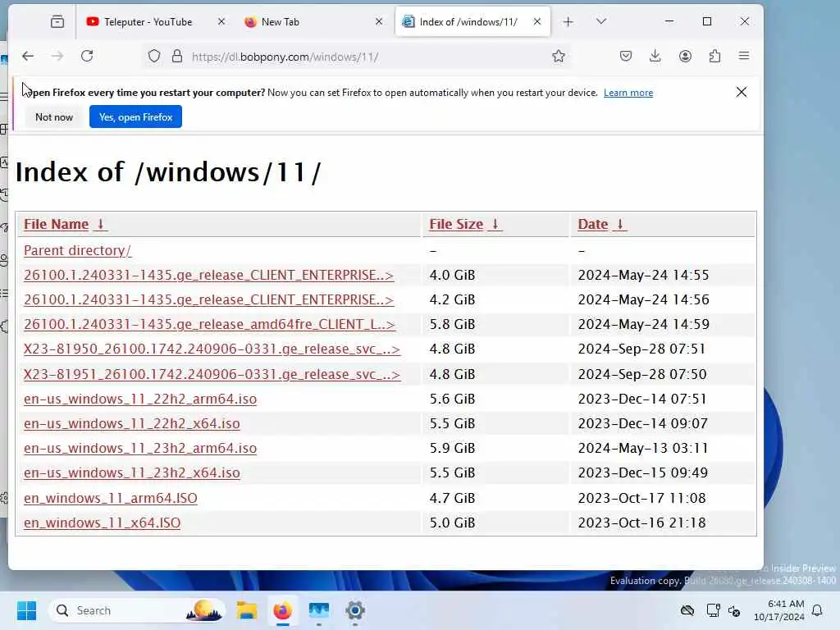Close the Index of /windows/11/ tab
Screen dimensions: 840x630
tap(537, 22)
